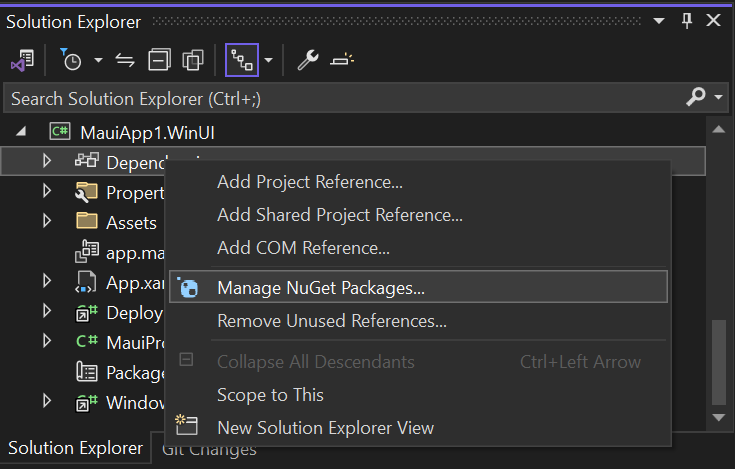Click the Assets folder icon
Image resolution: width=735 pixels, height=469 pixels.
point(87,221)
